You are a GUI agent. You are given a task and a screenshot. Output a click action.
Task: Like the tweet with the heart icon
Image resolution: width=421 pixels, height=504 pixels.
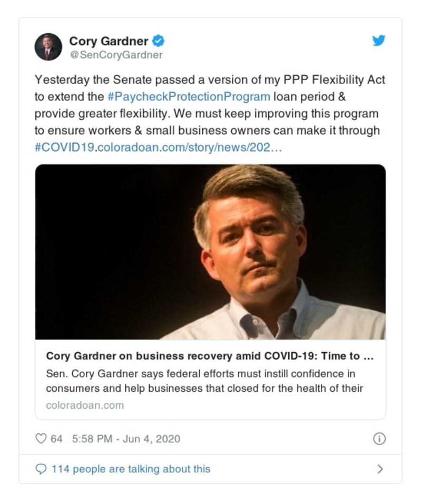(x=41, y=439)
